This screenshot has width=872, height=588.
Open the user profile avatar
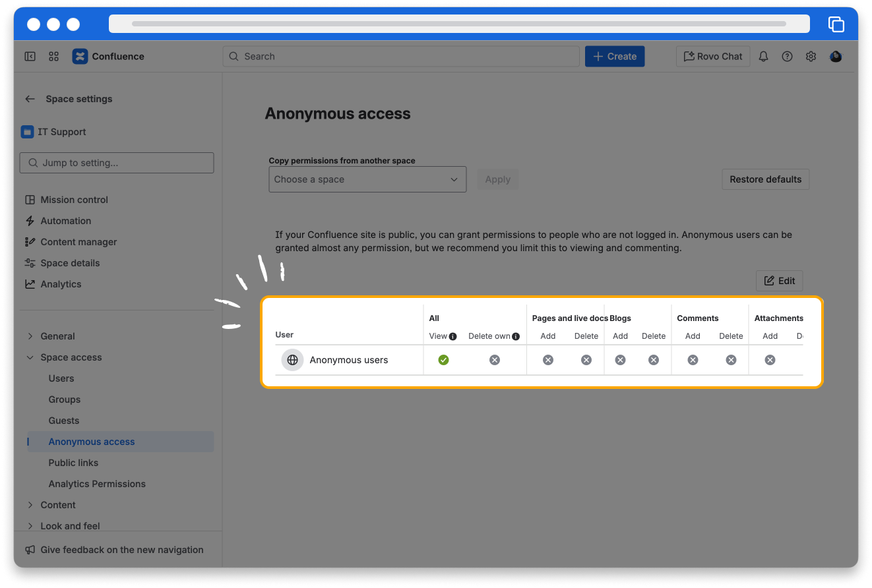[836, 57]
